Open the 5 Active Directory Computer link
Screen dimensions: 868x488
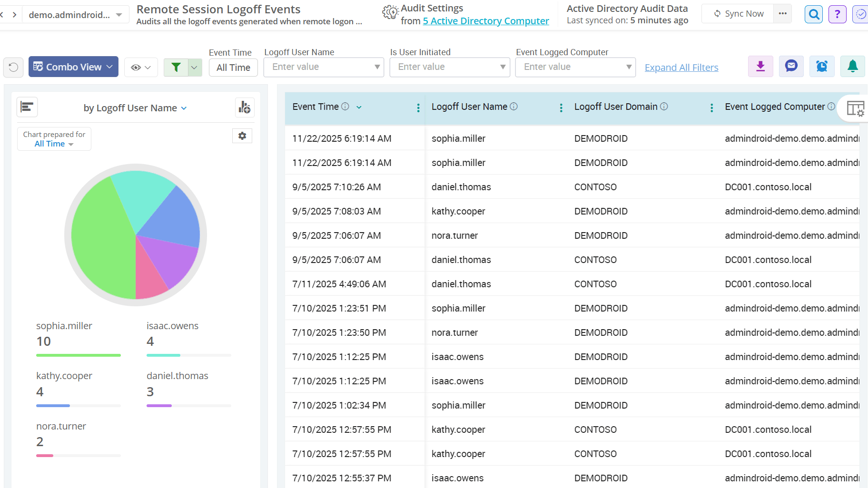click(486, 21)
